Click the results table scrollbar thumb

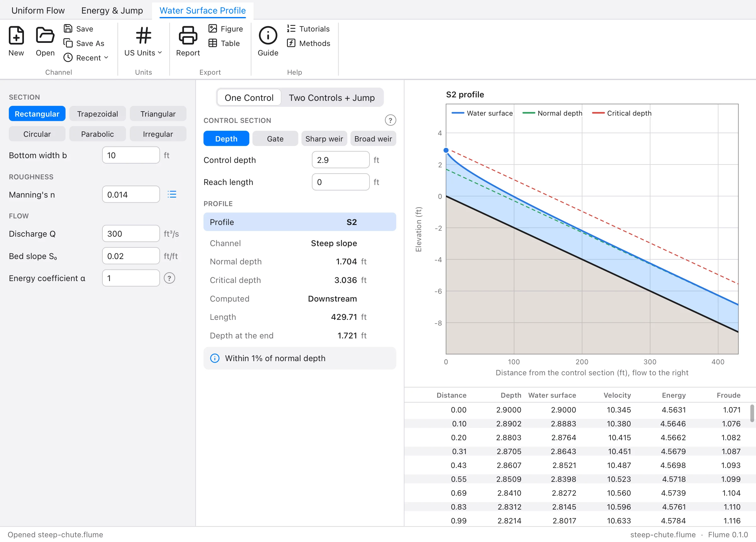752,413
